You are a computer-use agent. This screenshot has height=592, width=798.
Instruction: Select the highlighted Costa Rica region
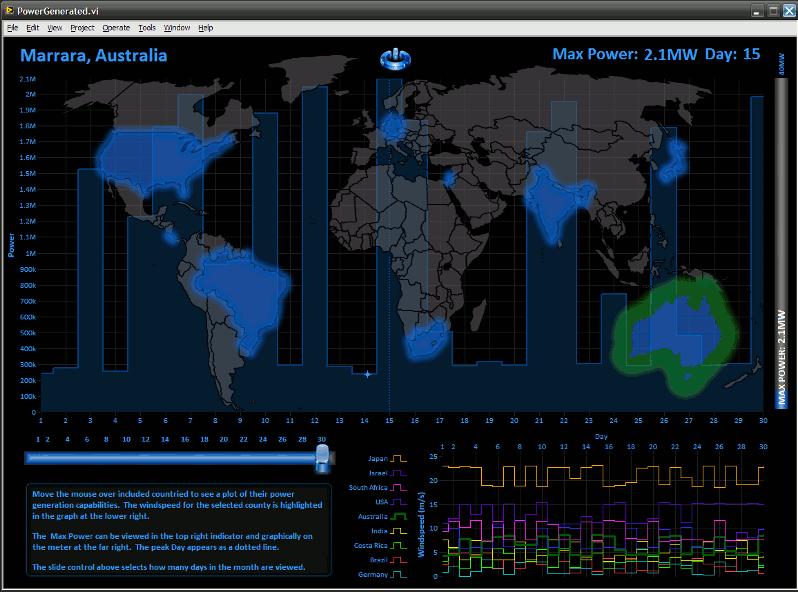(170, 236)
